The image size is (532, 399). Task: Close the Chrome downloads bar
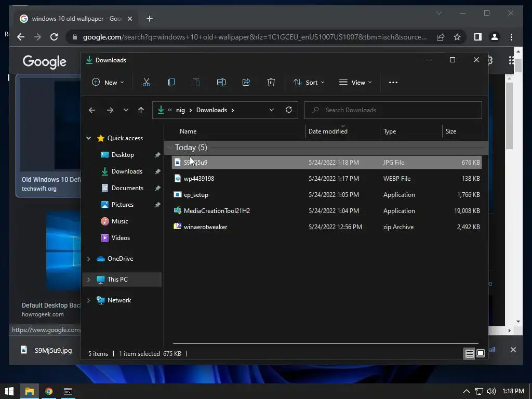click(x=513, y=350)
